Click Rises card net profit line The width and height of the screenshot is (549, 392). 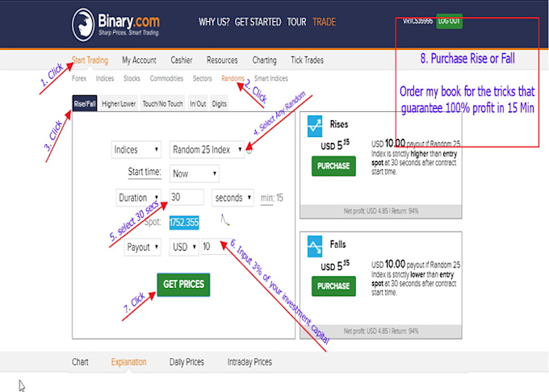(381, 211)
